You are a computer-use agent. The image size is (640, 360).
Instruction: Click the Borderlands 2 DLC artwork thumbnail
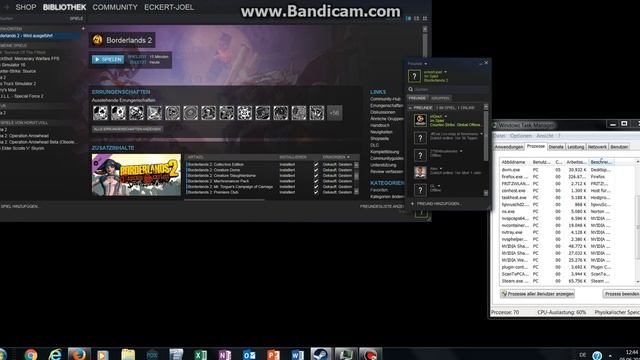(136, 175)
